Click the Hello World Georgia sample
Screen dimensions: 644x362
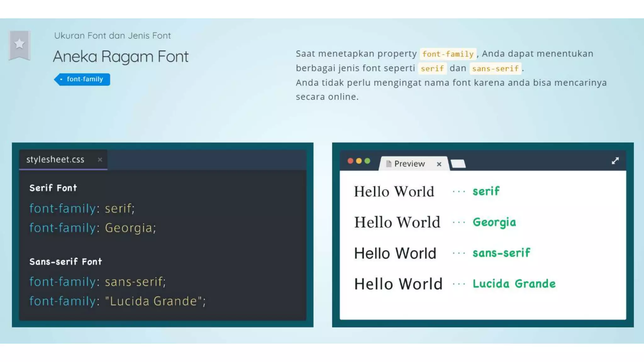pos(397,222)
